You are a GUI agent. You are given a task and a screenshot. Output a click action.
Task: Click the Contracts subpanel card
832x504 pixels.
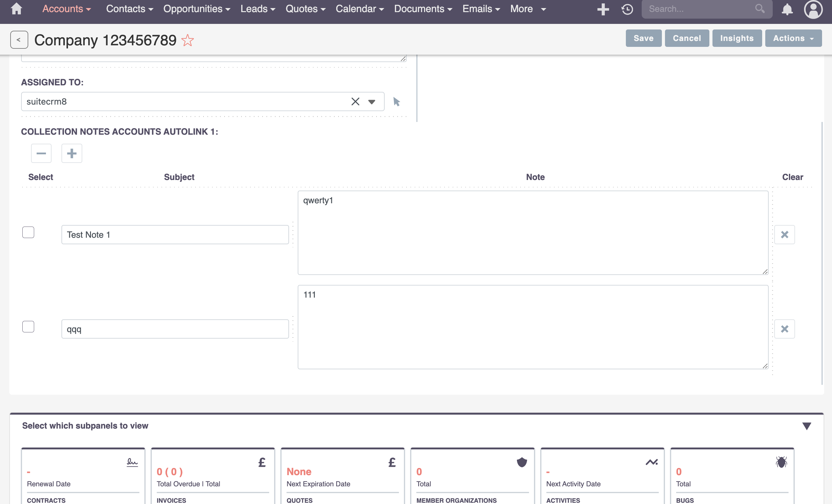point(83,476)
